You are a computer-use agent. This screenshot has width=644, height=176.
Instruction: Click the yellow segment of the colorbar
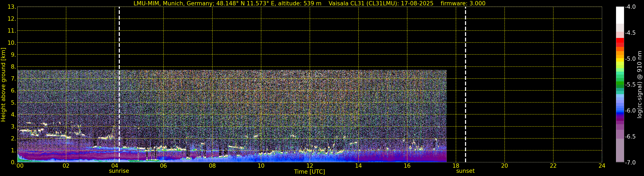coord(620,60)
